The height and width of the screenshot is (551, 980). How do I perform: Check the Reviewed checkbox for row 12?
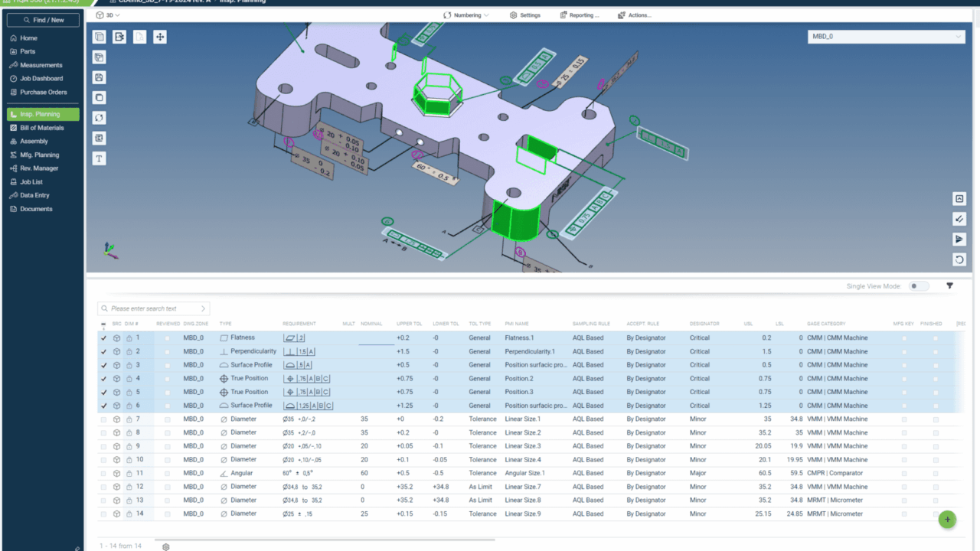point(168,487)
